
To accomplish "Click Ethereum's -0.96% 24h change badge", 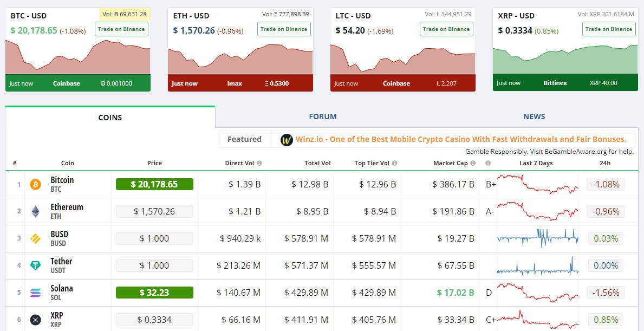I will pyautogui.click(x=606, y=211).
